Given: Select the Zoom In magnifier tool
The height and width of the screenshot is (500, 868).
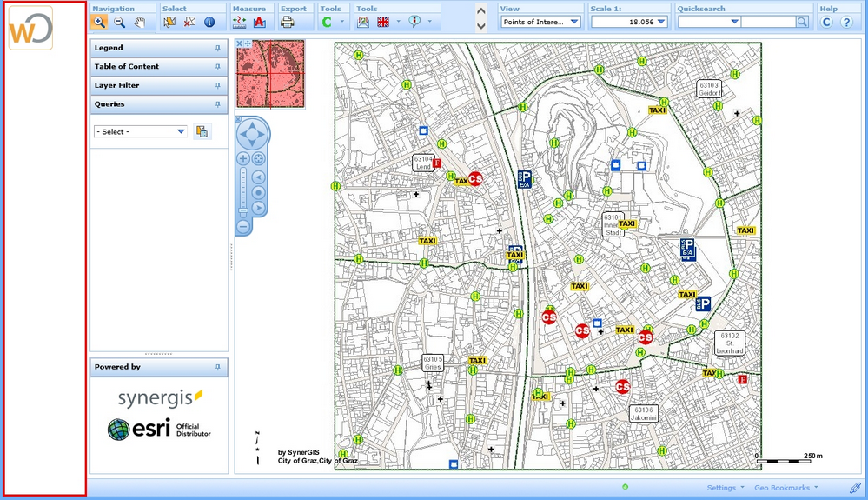Looking at the screenshot, I should click(100, 23).
